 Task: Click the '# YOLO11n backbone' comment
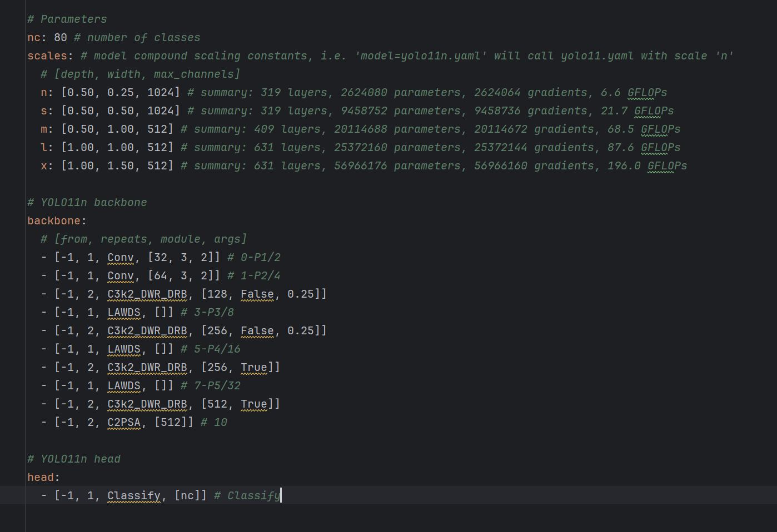[x=87, y=202]
